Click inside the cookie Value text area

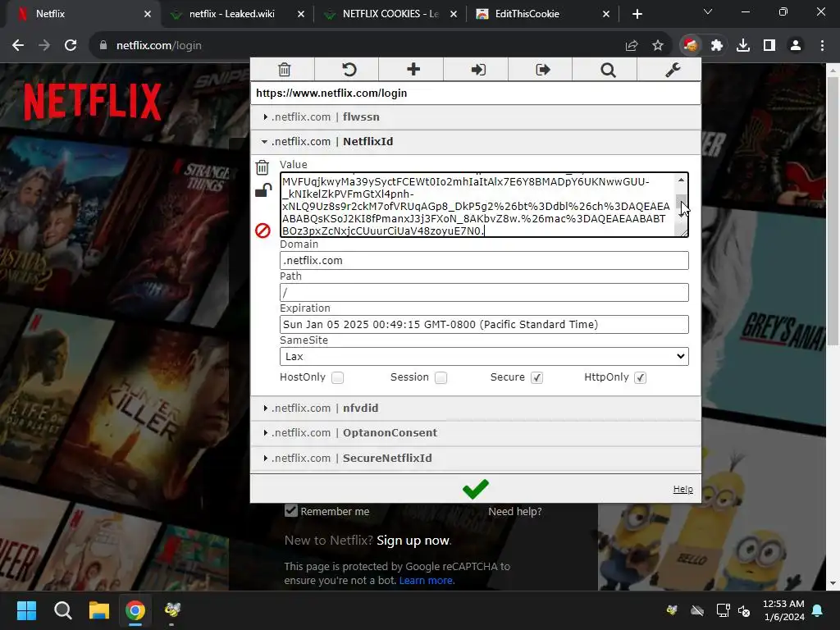coord(478,204)
